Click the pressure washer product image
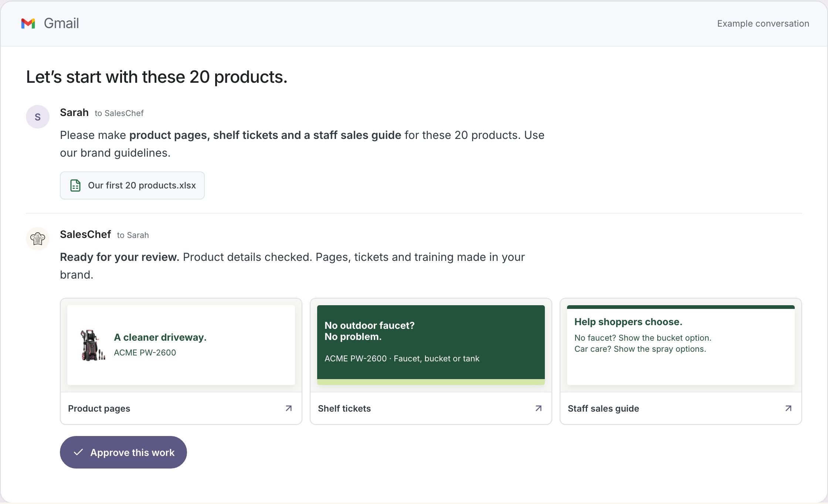Viewport: 828px width, 504px height. pos(93,345)
